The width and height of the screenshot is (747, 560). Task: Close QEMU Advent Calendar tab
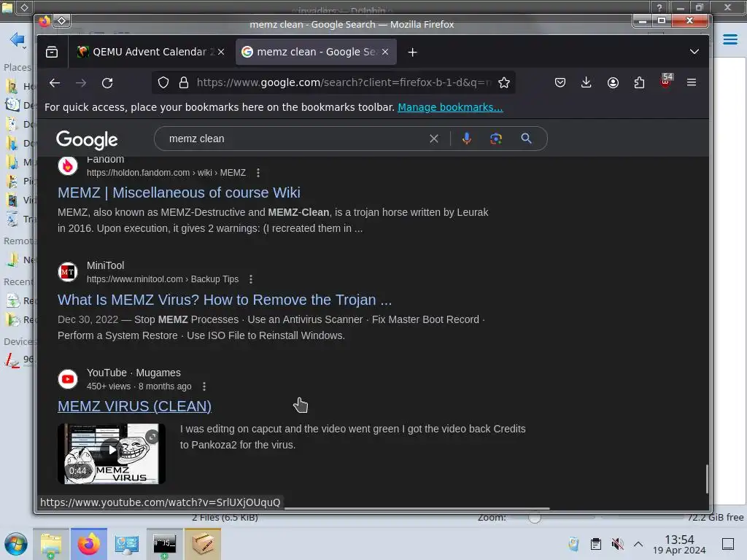221,52
